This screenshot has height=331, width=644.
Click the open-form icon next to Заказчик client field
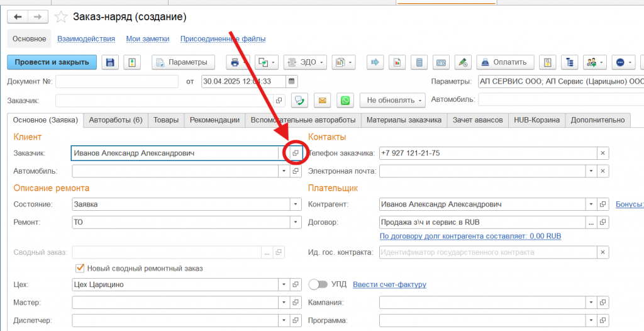click(296, 153)
